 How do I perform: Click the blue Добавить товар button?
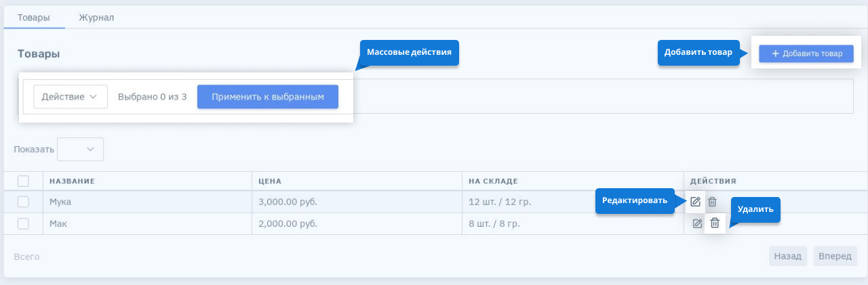click(806, 54)
